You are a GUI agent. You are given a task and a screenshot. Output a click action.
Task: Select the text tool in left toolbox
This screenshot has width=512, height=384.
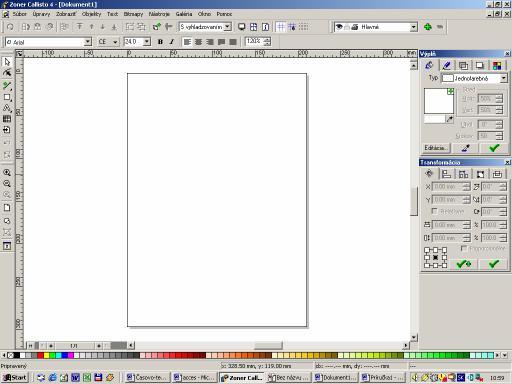(x=7, y=108)
